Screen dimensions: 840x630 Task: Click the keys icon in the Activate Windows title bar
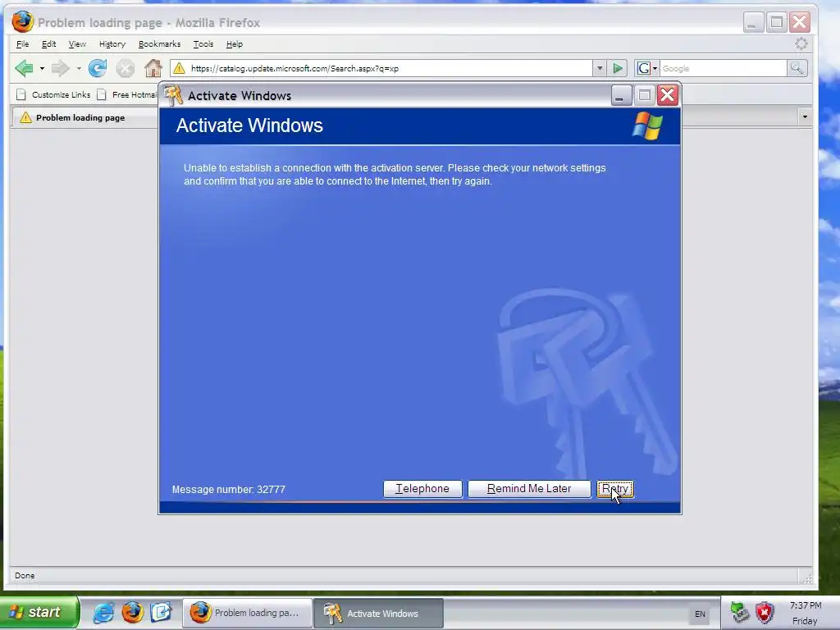(174, 95)
